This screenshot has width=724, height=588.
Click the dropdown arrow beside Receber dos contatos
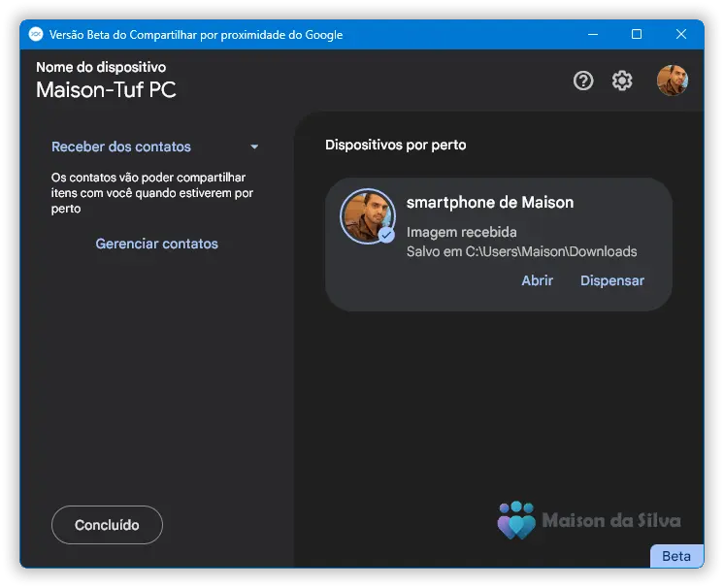click(254, 147)
